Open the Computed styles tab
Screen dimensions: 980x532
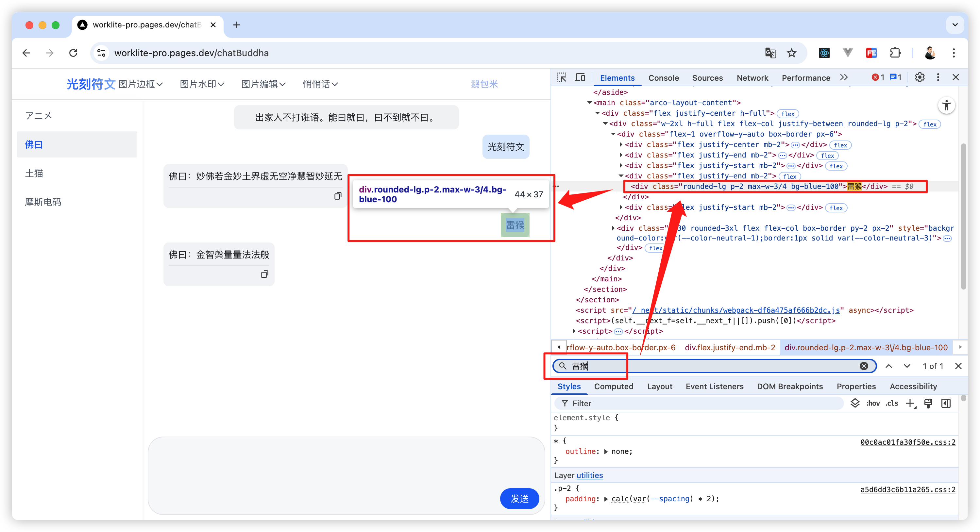613,386
